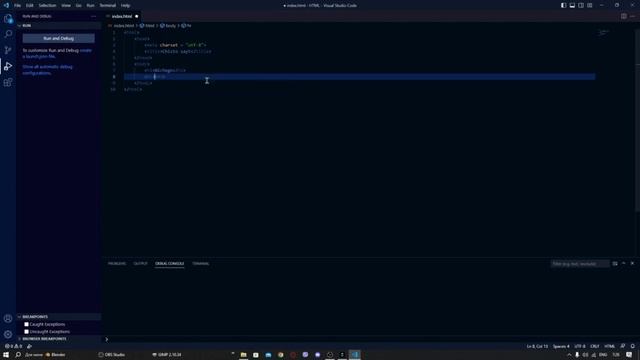Open the File menu

[x=18, y=5]
